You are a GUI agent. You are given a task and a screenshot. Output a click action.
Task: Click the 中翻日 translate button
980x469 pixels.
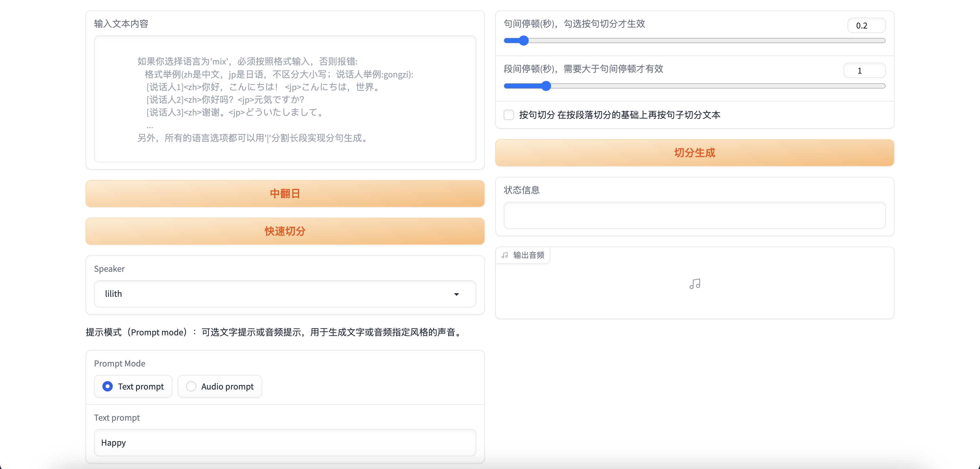(285, 193)
